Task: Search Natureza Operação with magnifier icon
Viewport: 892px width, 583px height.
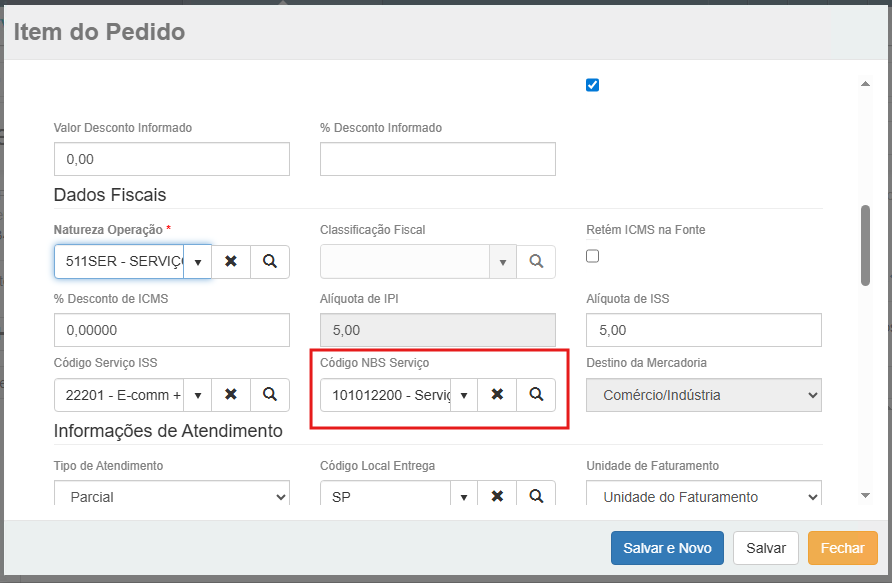Action: pyautogui.click(x=270, y=261)
